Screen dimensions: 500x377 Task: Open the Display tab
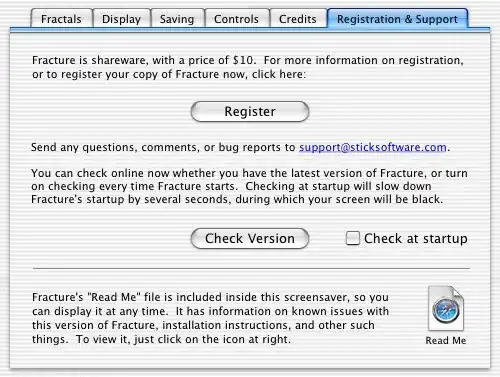point(121,19)
